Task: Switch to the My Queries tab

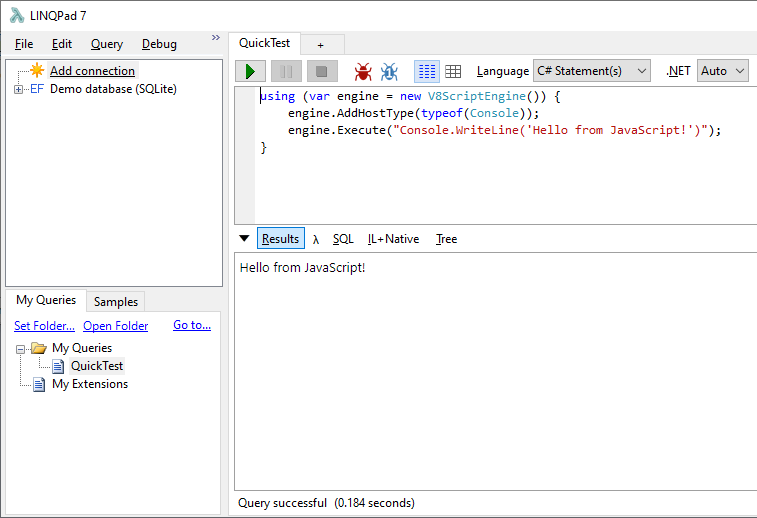Action: click(46, 300)
